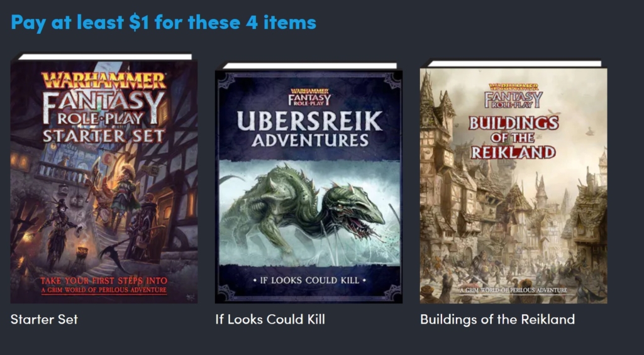The image size is (644, 355).
Task: Open the Starter Set book cover thumbnail
Action: coord(104,178)
